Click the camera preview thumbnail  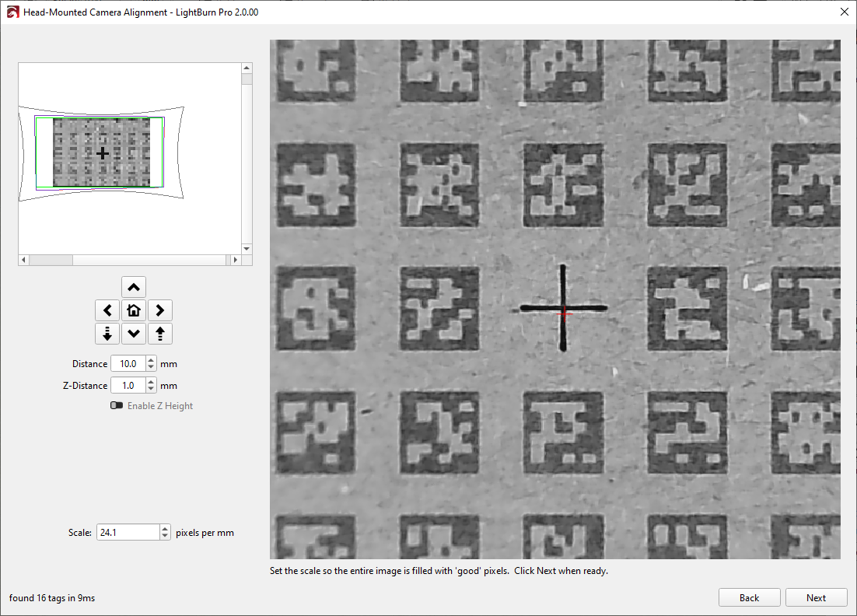102,153
